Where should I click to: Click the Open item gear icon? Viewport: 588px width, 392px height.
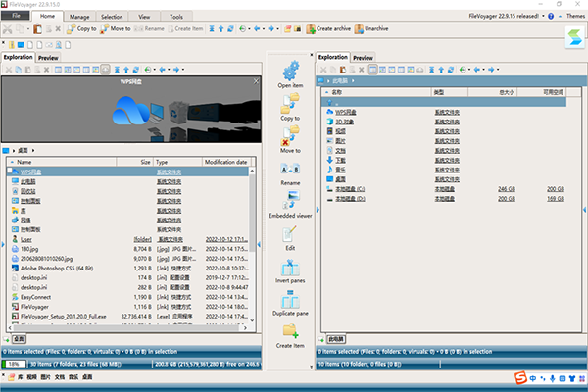(x=290, y=71)
